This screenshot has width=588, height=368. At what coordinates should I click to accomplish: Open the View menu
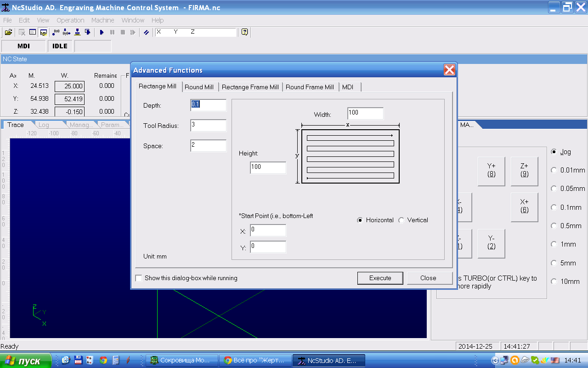click(x=43, y=20)
